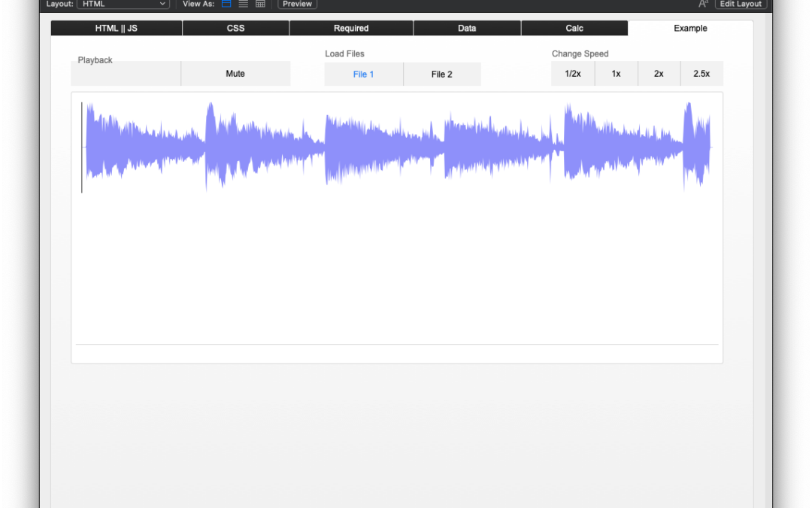Screen dimensions: 812x508
Task: Select the Data tab
Action: click(467, 28)
